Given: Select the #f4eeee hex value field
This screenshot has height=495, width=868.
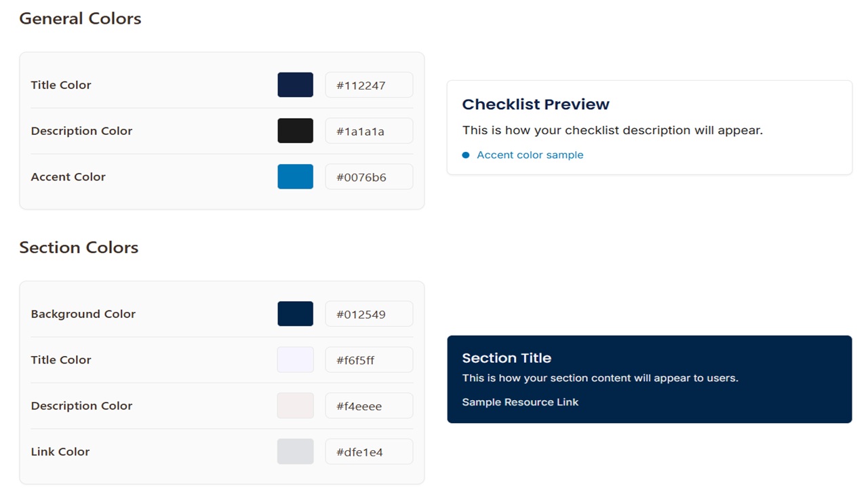Looking at the screenshot, I should [369, 405].
